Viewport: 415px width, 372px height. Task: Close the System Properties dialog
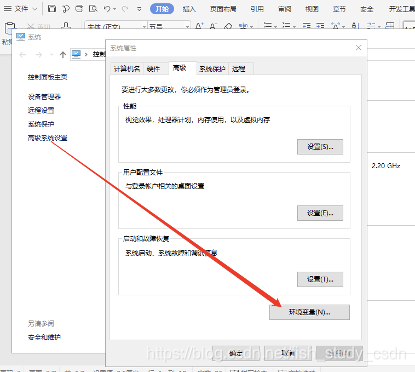(358, 48)
